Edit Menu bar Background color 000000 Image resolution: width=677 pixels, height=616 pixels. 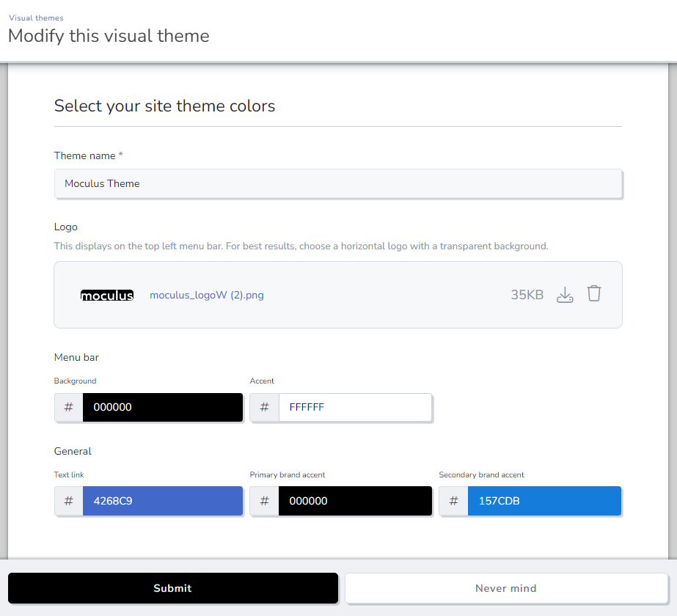pyautogui.click(x=162, y=407)
